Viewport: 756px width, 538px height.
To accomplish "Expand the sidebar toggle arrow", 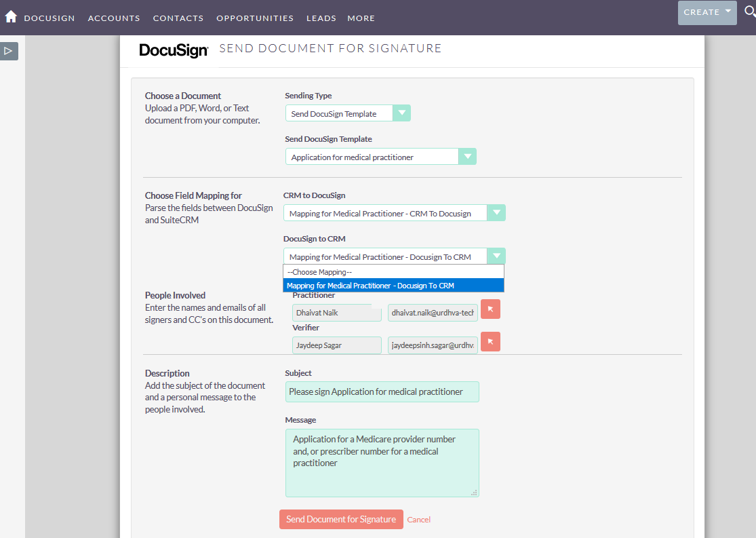I will point(9,51).
